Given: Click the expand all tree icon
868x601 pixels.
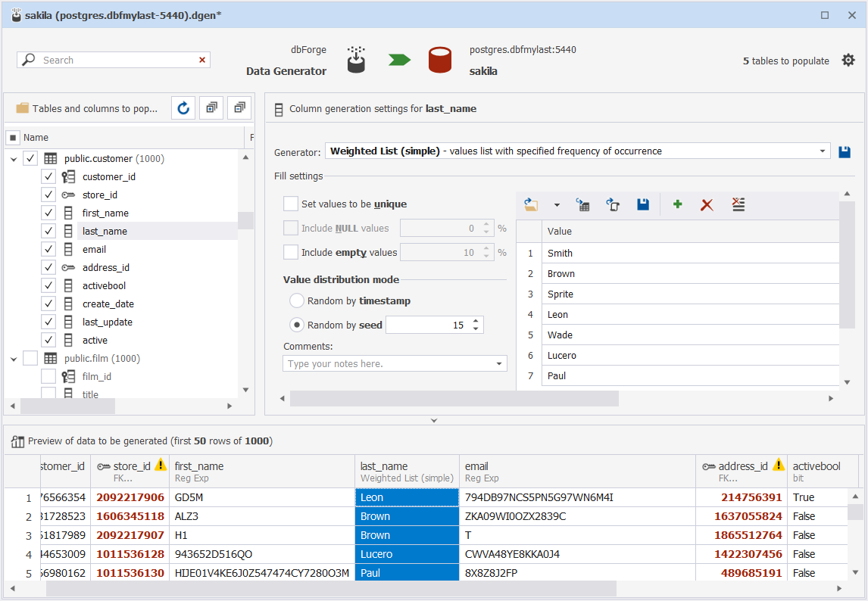Looking at the screenshot, I should coord(211,108).
